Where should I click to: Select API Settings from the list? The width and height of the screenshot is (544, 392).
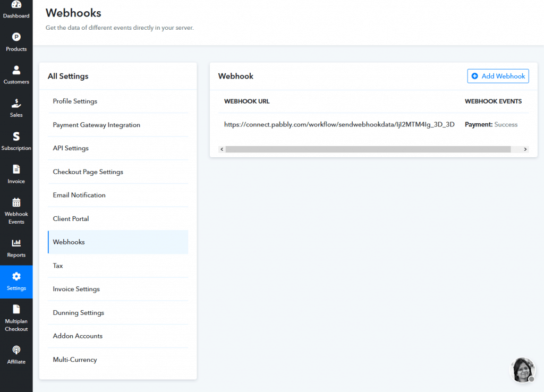(x=72, y=148)
